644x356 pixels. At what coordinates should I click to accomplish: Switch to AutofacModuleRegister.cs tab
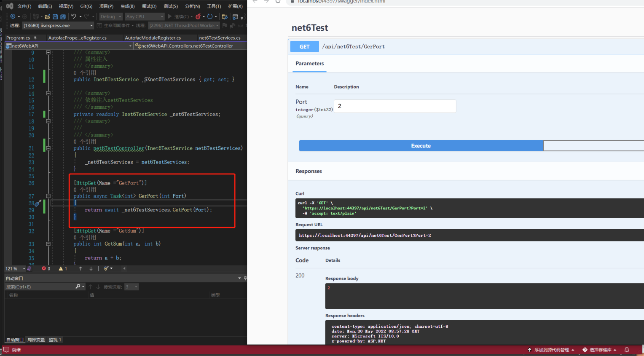pos(153,37)
